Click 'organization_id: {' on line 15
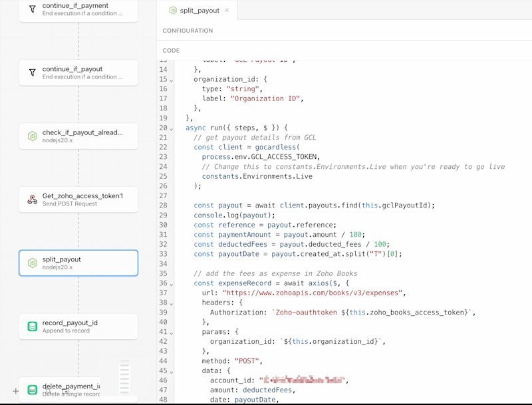 pos(230,79)
